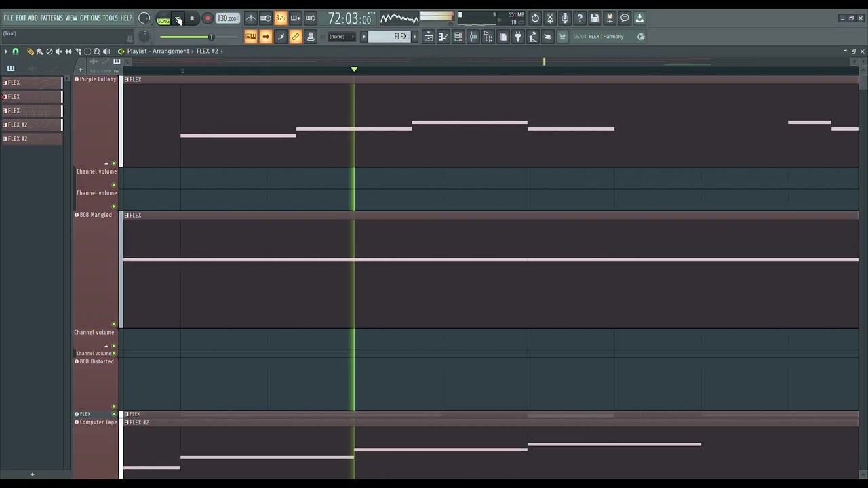Open the (none) pattern selector dropdown
The image size is (868, 488).
click(x=342, y=37)
